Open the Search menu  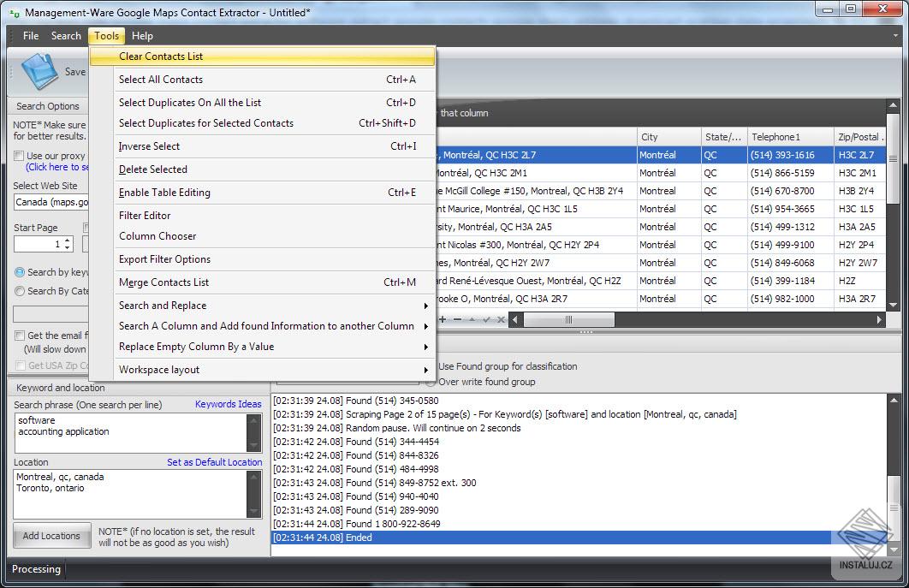pos(66,36)
